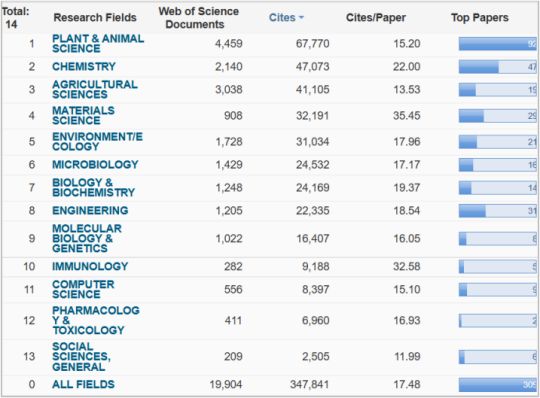Click the Computer Science top papers bar

[498, 290]
